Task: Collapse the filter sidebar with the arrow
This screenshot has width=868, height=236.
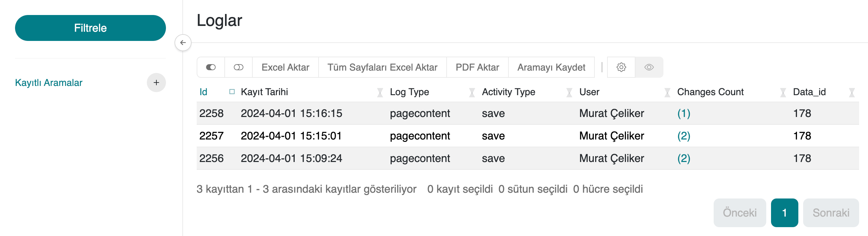Action: coord(183,43)
